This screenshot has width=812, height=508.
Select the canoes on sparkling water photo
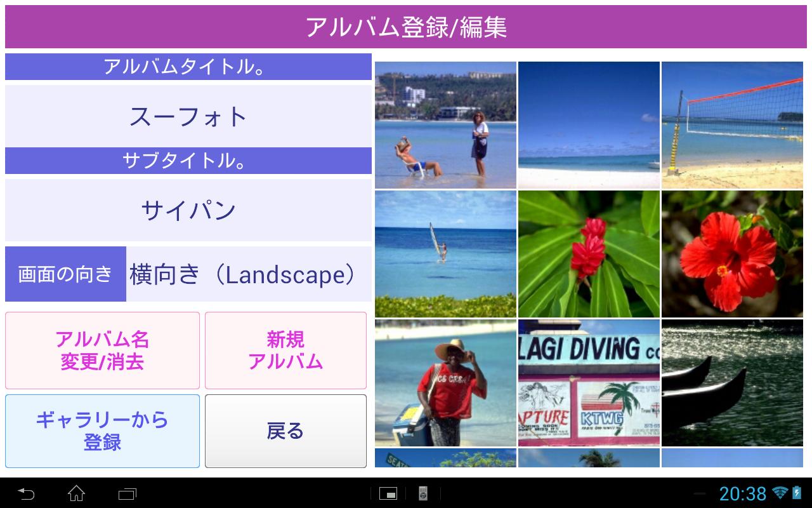[x=732, y=383]
